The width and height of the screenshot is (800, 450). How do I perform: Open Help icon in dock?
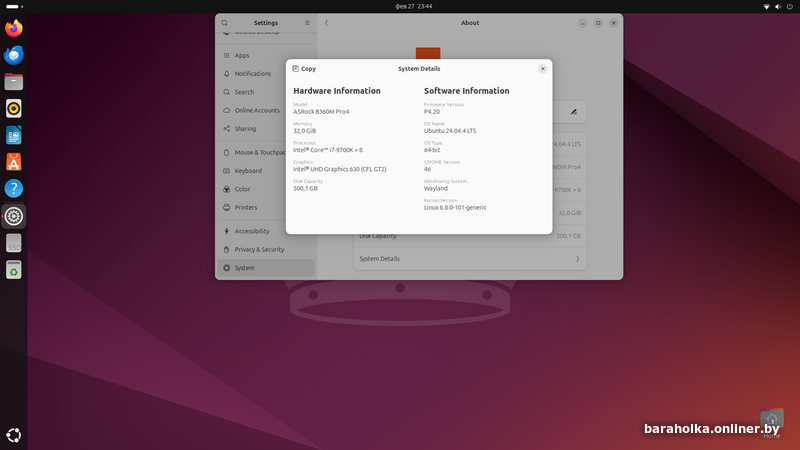[14, 188]
